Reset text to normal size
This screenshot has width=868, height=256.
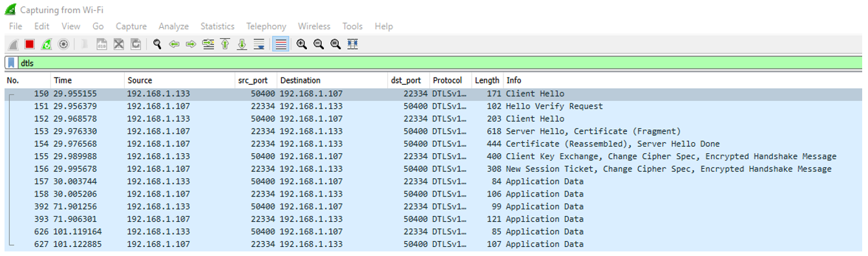tap(335, 44)
